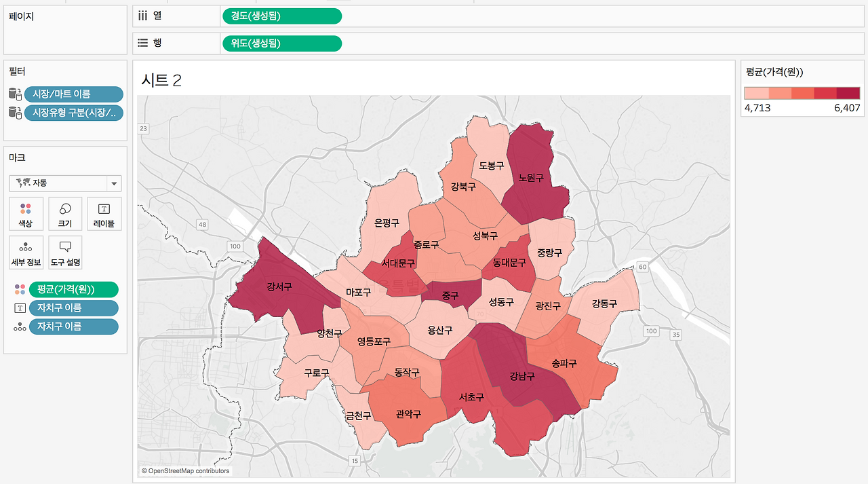The width and height of the screenshot is (868, 484).
Task: Select the 강남구 district on map
Action: (522, 375)
